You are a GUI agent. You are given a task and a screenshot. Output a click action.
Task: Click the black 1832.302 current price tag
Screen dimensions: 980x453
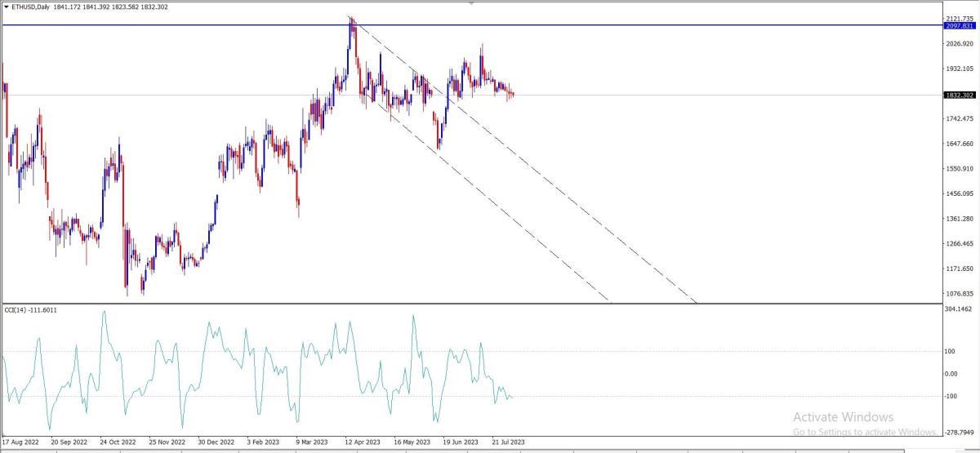(x=959, y=95)
